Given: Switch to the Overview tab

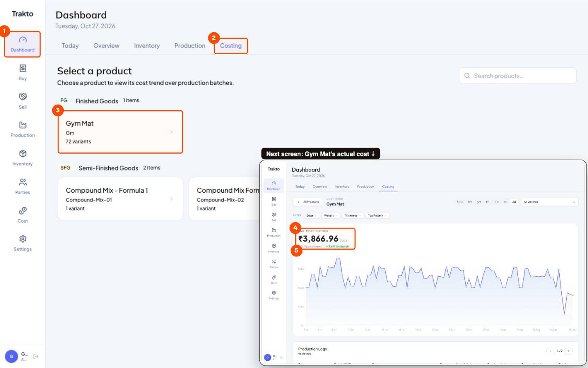Looking at the screenshot, I should (x=106, y=46).
